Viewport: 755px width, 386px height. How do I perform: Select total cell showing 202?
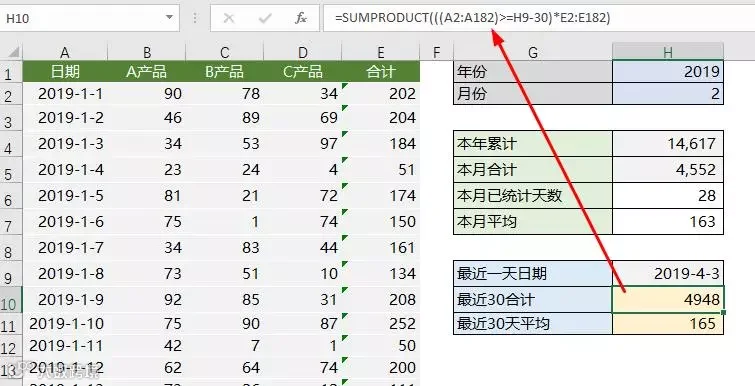click(x=380, y=93)
